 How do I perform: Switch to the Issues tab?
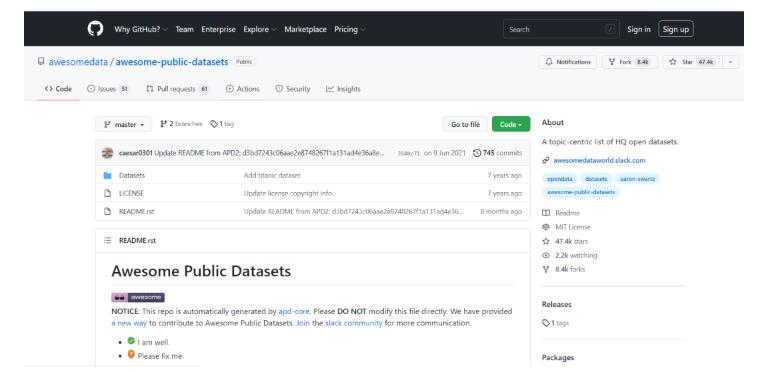pyautogui.click(x=108, y=89)
